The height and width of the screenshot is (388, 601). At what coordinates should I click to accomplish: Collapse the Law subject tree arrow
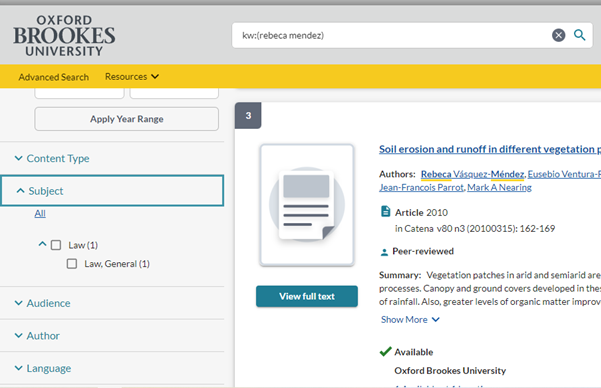click(x=42, y=244)
